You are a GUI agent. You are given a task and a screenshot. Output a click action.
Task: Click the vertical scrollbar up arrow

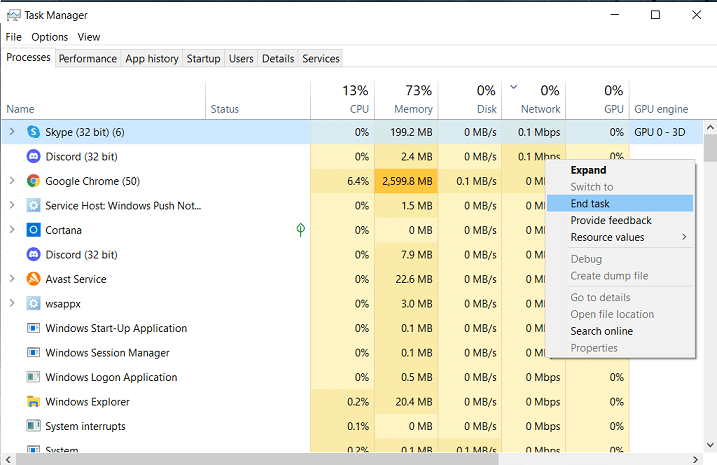coord(710,127)
